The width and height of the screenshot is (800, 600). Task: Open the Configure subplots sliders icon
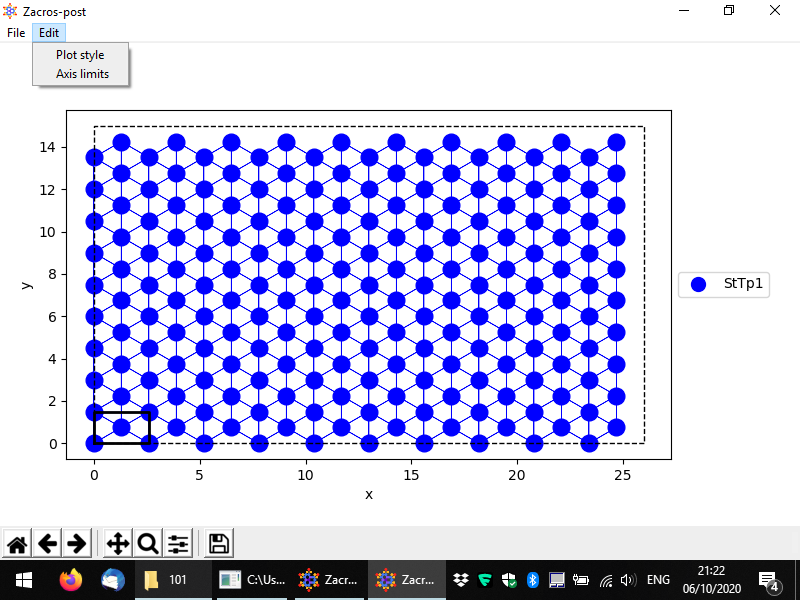click(178, 544)
